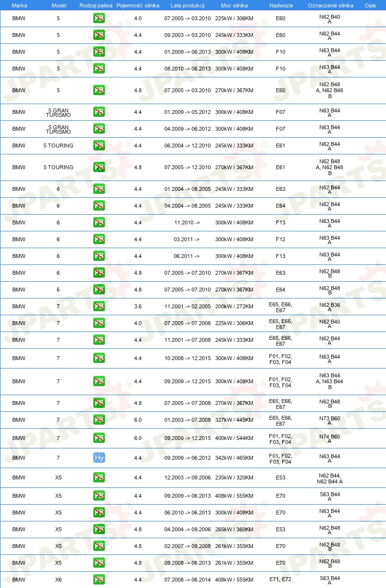
Task: Click the blue Hy hybrid fuel icon
Action: click(99, 457)
